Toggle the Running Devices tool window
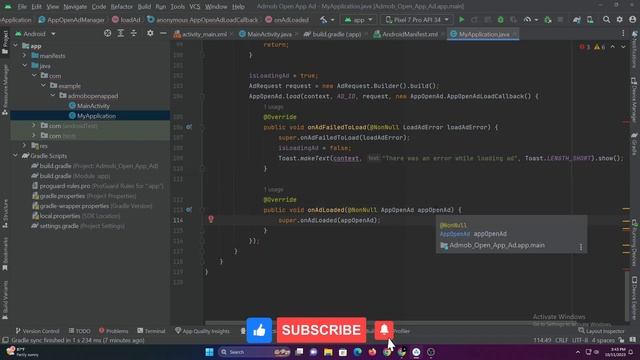 coord(634,243)
